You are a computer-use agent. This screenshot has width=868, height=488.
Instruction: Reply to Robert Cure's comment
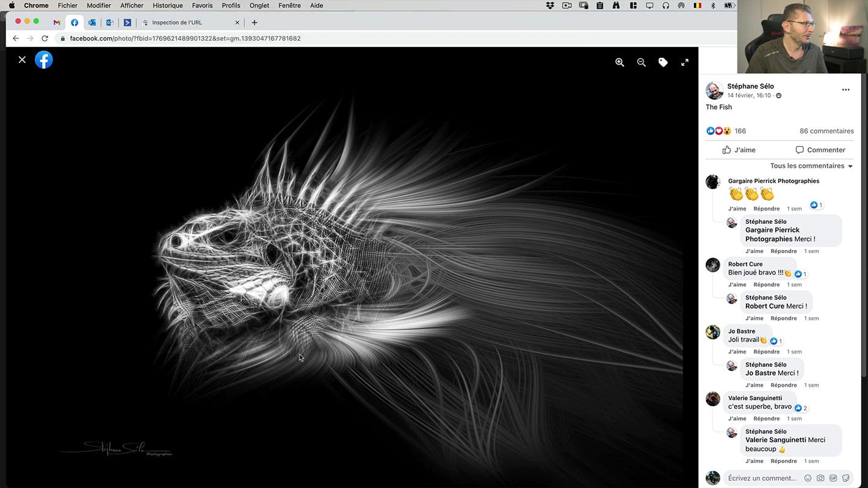pos(766,285)
